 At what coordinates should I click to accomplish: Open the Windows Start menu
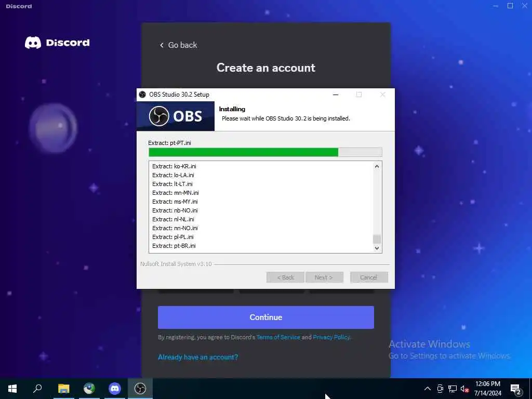coord(12,388)
